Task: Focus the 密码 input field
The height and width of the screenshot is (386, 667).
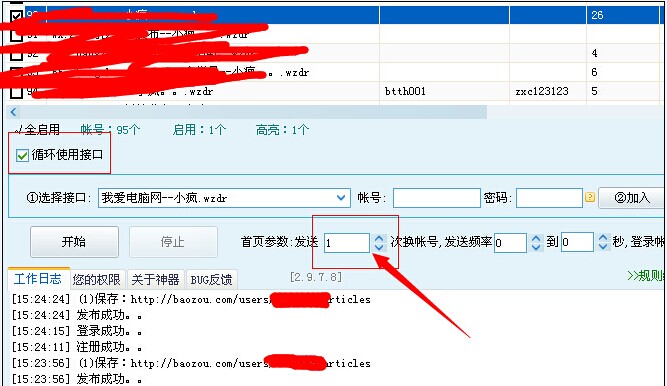Action: [549, 198]
